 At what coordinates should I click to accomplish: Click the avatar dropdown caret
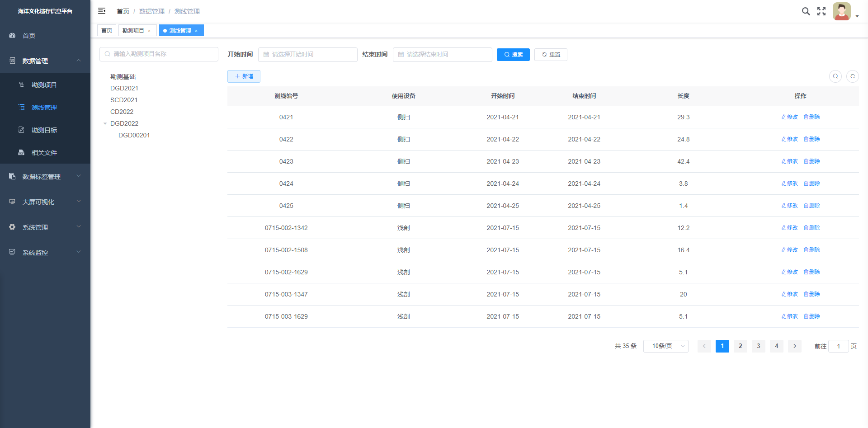coord(857,16)
